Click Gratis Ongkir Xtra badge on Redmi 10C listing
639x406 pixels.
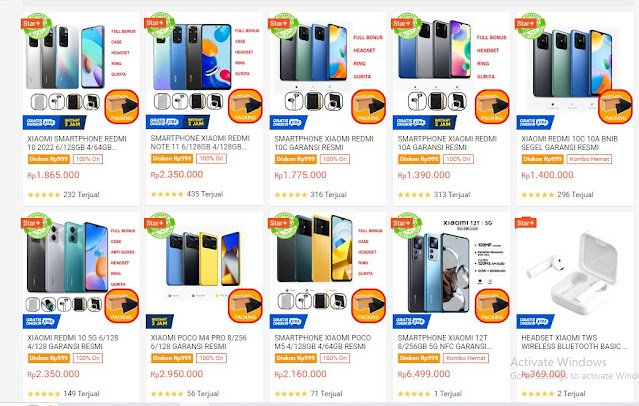288,122
